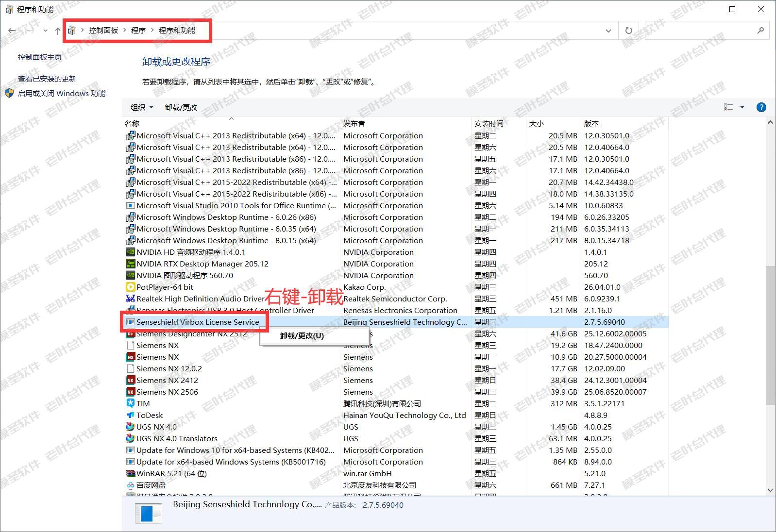Screen dimensions: 776x532
Task: Click the Visual Studio 2010 Tools icon
Action: pyautogui.click(x=130, y=205)
